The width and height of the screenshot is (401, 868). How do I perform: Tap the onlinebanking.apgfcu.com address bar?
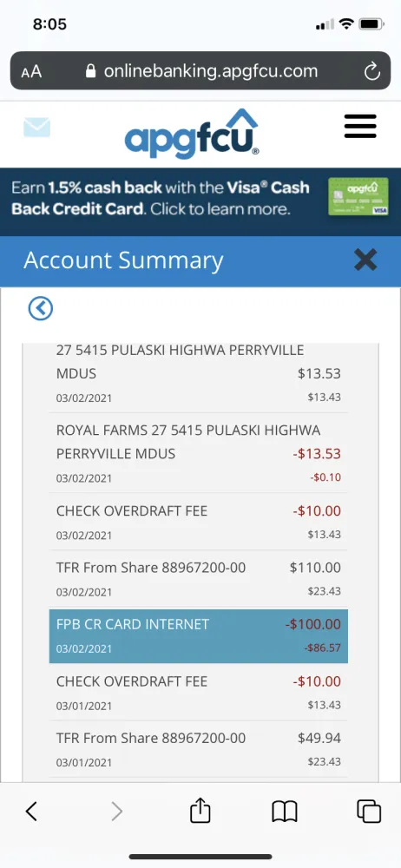200,71
